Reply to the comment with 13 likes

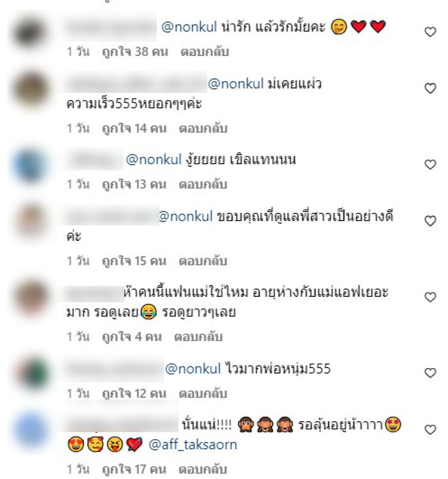coord(203,184)
